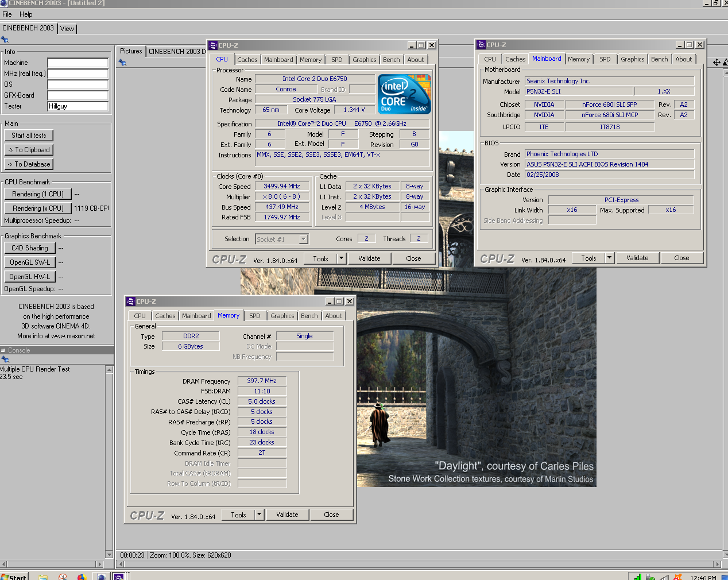Click the 6 GBytes memory size value

191,346
